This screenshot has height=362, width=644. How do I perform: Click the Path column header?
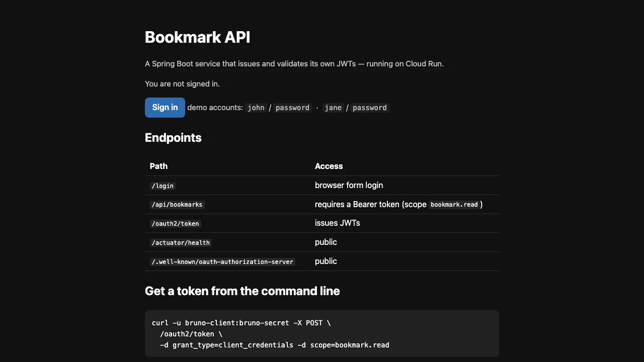tap(158, 166)
